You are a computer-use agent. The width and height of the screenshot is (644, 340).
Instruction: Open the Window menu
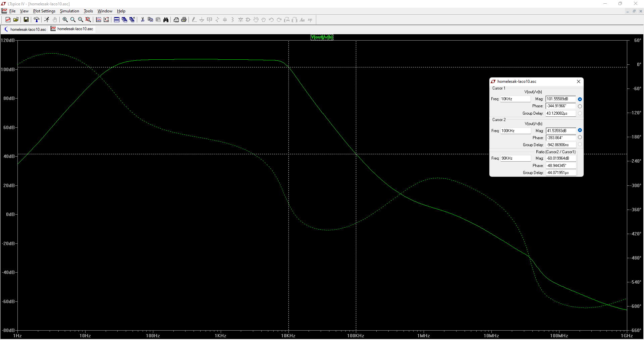click(105, 11)
